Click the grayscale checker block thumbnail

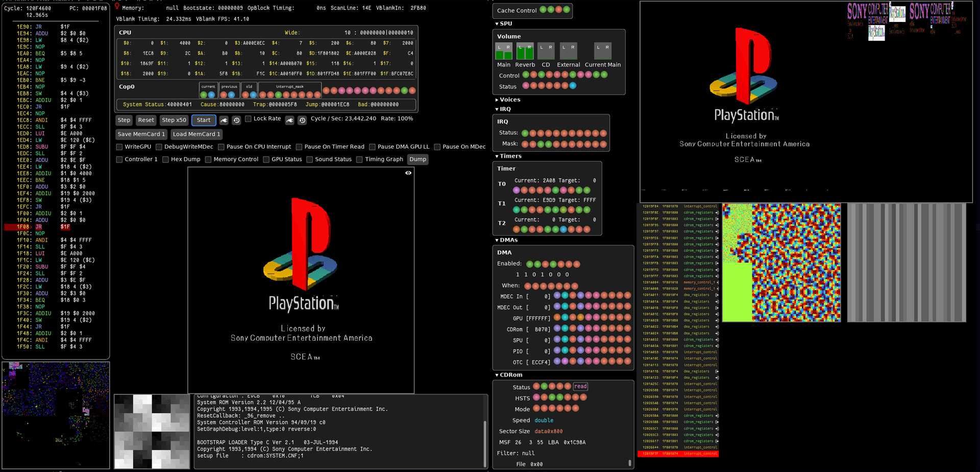(x=152, y=432)
